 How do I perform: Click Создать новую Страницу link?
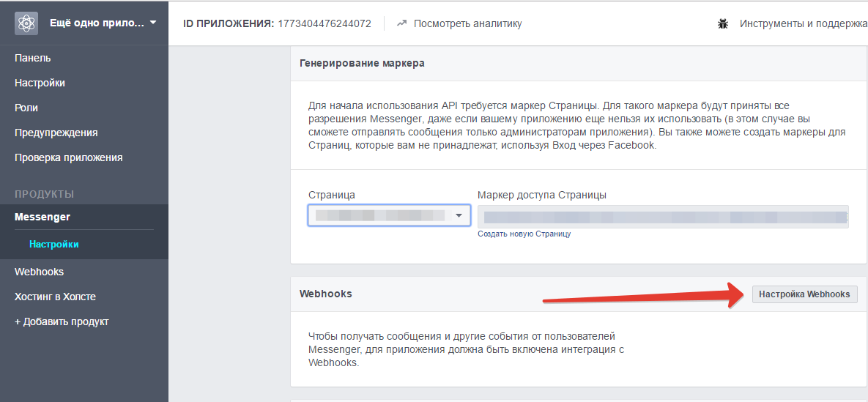(524, 234)
